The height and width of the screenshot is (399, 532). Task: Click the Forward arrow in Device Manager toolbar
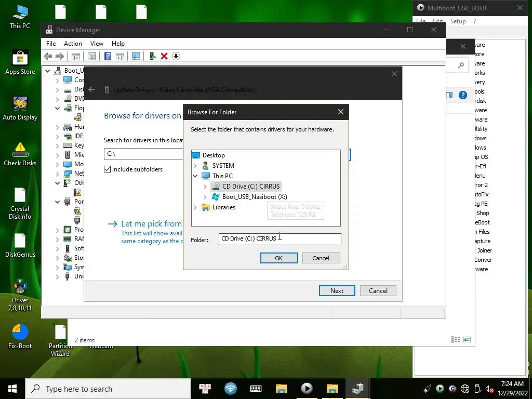pos(60,56)
